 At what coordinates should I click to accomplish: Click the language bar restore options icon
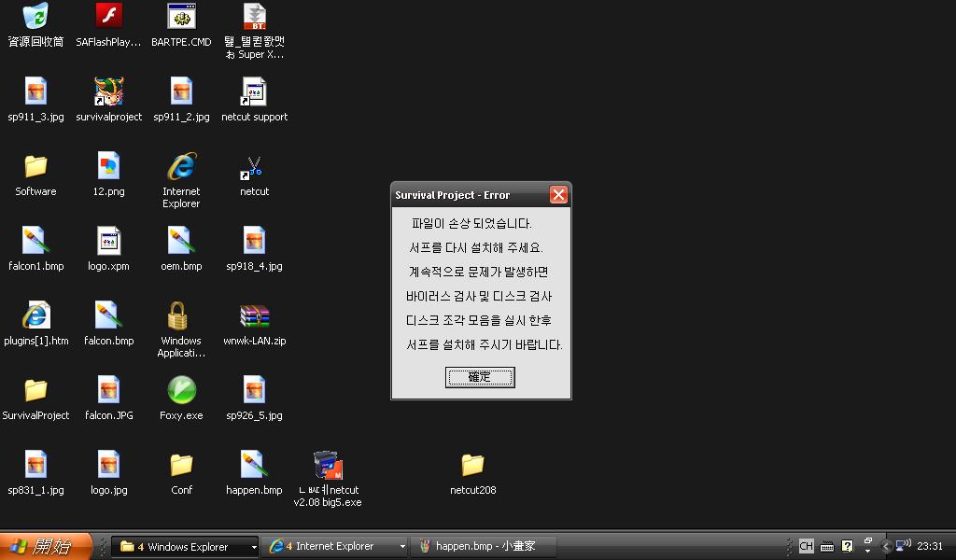click(x=867, y=541)
